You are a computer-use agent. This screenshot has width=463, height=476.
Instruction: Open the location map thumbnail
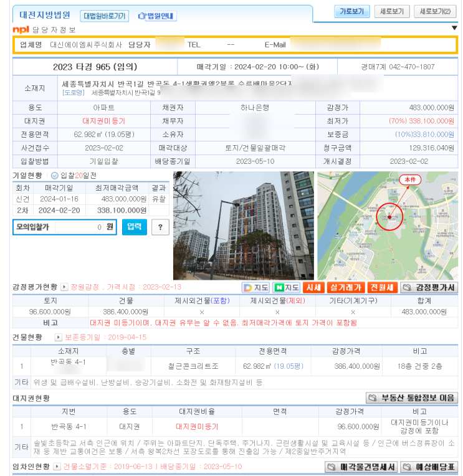[x=388, y=226]
